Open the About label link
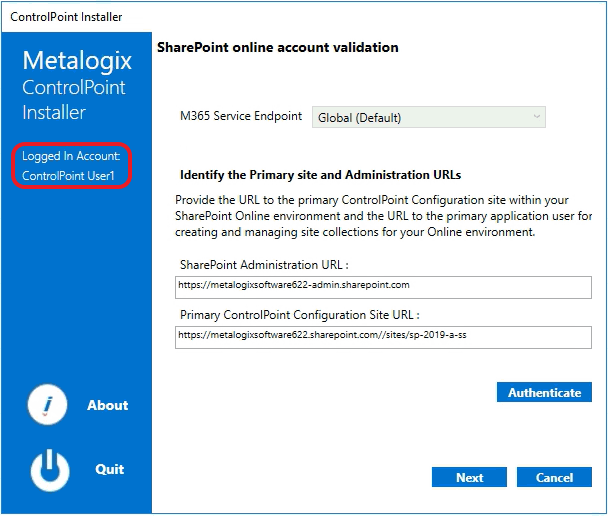The height and width of the screenshot is (516, 608). 107,405
